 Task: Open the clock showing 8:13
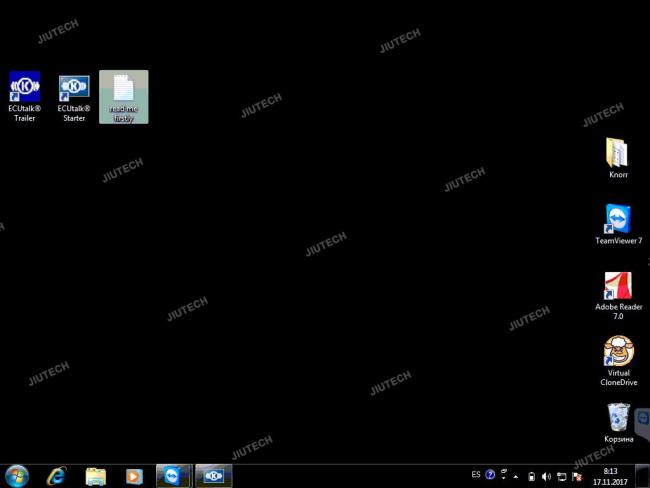tap(610, 476)
